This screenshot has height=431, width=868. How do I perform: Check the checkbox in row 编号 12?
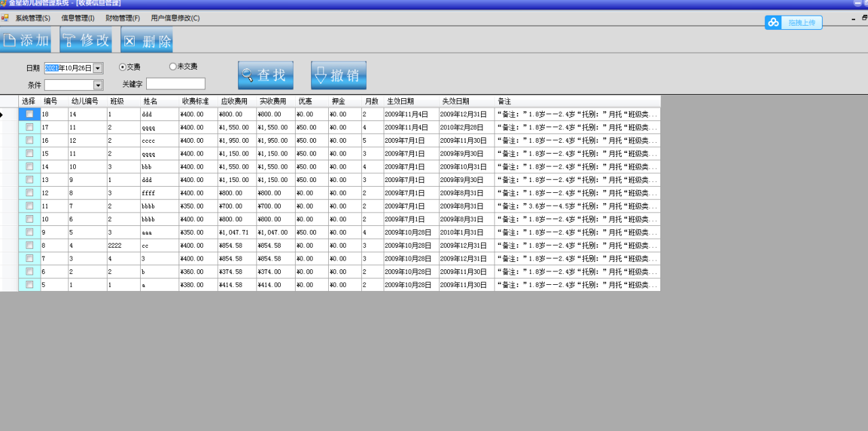pos(29,193)
